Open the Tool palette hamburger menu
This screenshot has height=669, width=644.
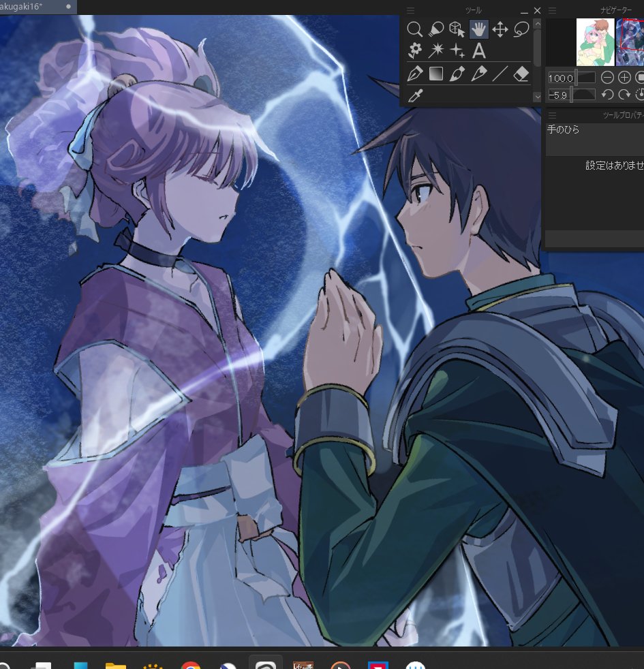coord(410,10)
